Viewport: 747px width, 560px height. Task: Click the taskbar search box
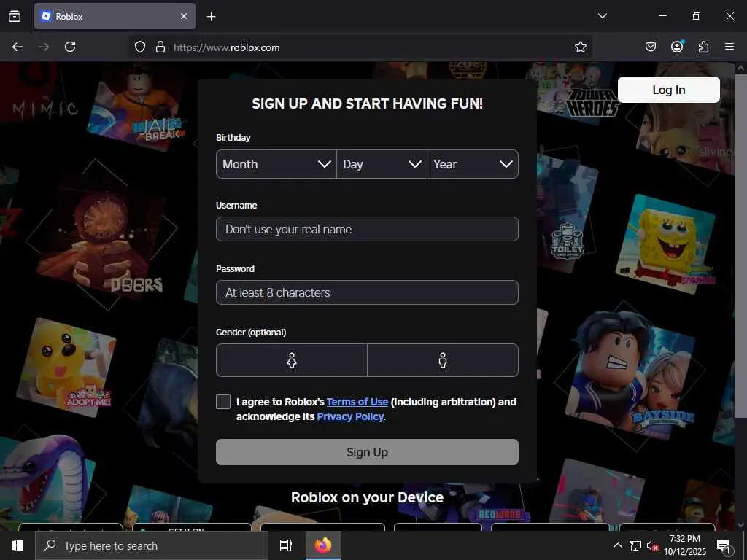152,545
